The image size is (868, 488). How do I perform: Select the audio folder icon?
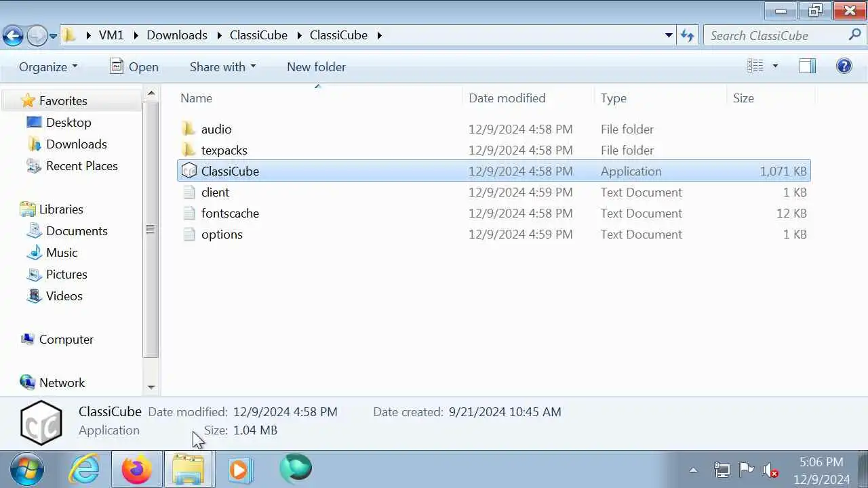(189, 129)
